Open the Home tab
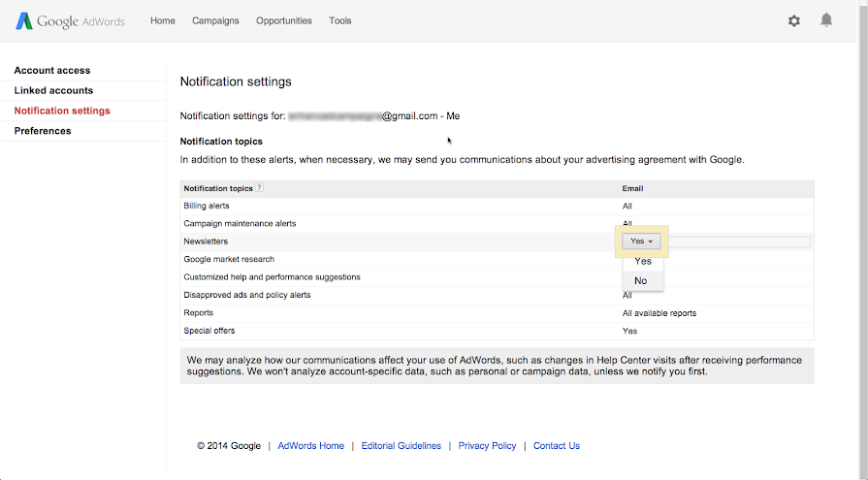The width and height of the screenshot is (868, 480). coord(163,20)
